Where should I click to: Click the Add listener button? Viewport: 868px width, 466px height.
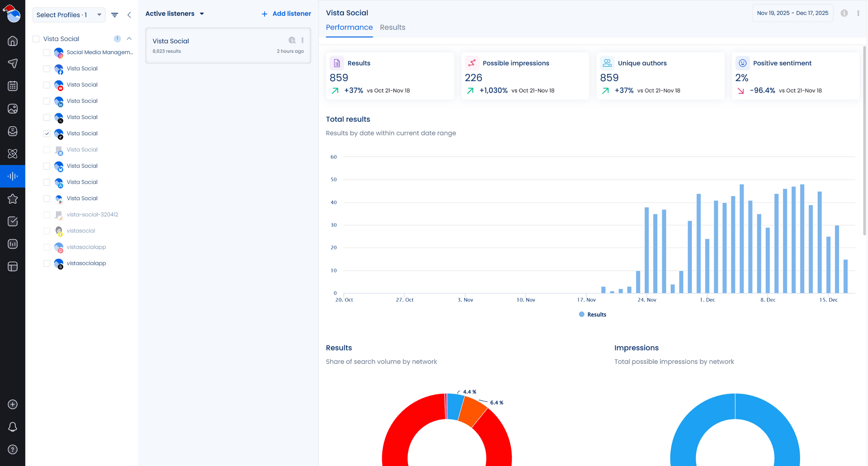(286, 14)
